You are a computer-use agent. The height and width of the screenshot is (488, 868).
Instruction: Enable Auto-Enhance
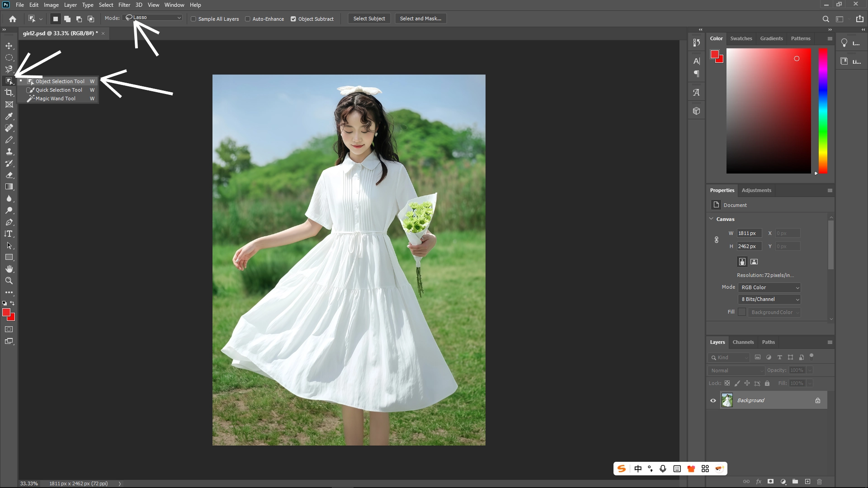[x=248, y=19]
